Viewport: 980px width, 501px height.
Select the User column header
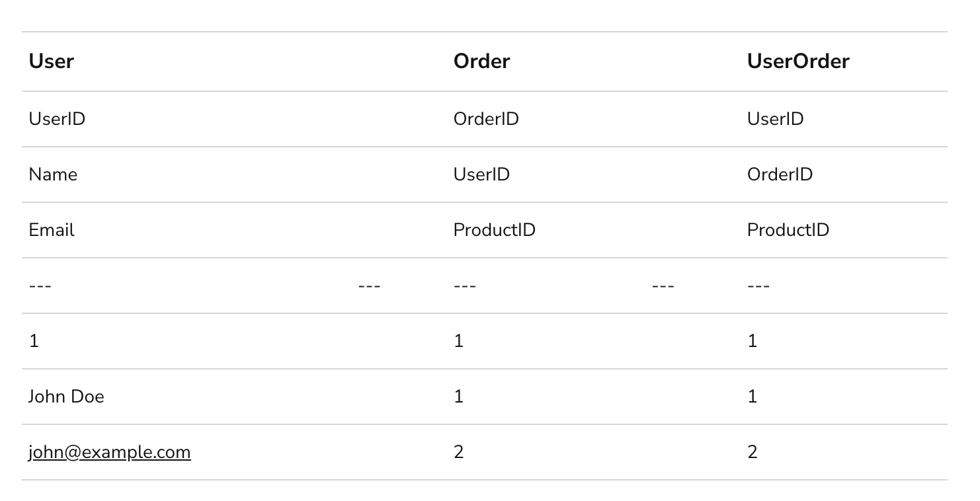(52, 61)
